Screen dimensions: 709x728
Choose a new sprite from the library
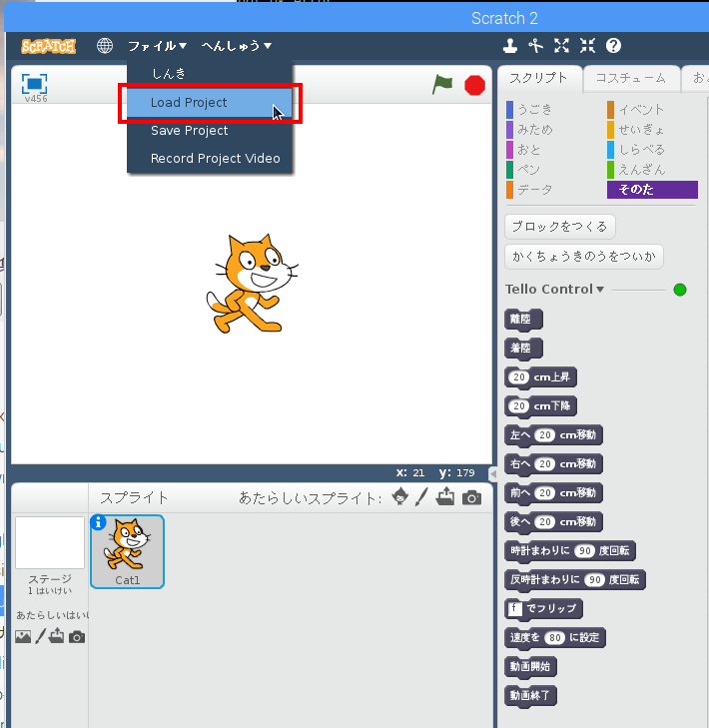coord(399,496)
